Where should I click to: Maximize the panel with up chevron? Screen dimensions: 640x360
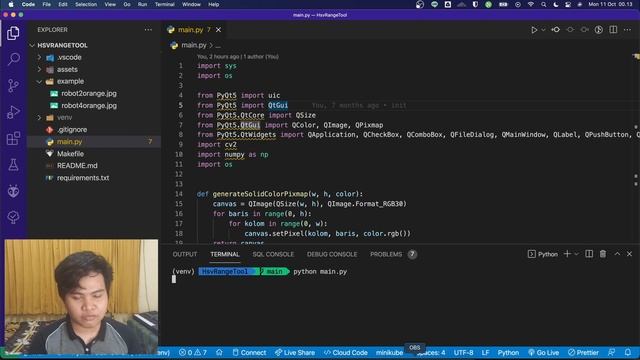pyautogui.click(x=617, y=254)
